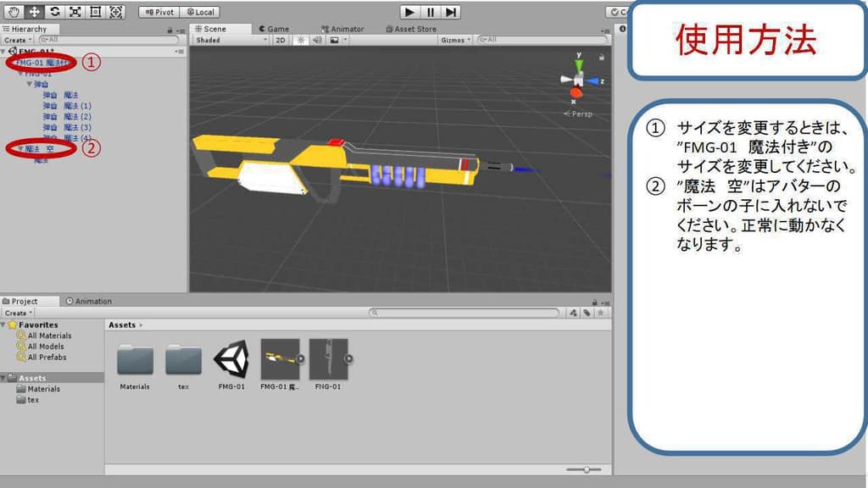Select the Scale tool

point(75,12)
